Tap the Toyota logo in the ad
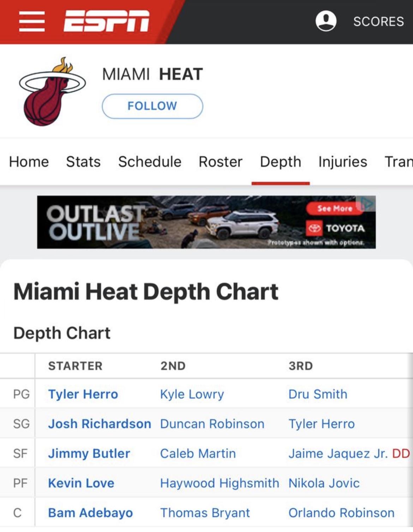The width and height of the screenshot is (413, 532). click(x=314, y=228)
